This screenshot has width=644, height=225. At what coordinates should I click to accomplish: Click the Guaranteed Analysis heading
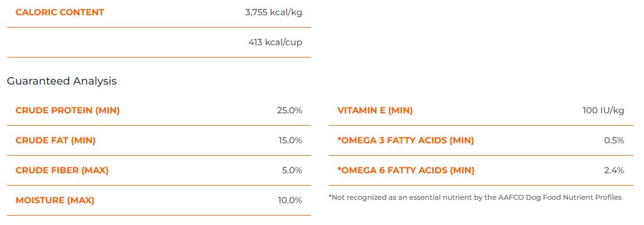coord(62,81)
